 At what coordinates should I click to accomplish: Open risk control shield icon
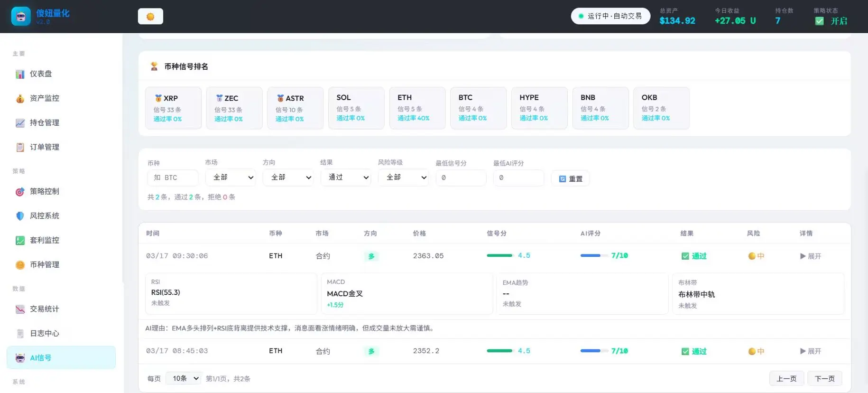[20, 216]
